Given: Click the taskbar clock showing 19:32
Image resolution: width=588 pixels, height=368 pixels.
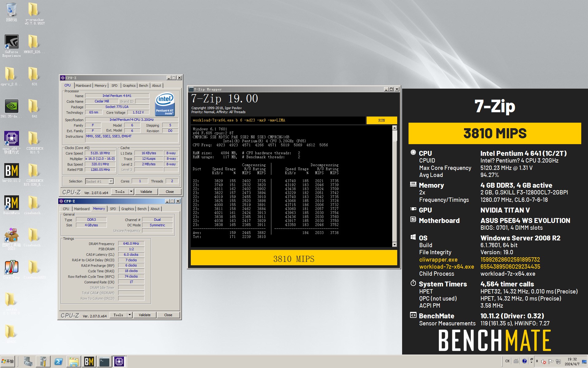Looking at the screenshot, I should point(572,362).
